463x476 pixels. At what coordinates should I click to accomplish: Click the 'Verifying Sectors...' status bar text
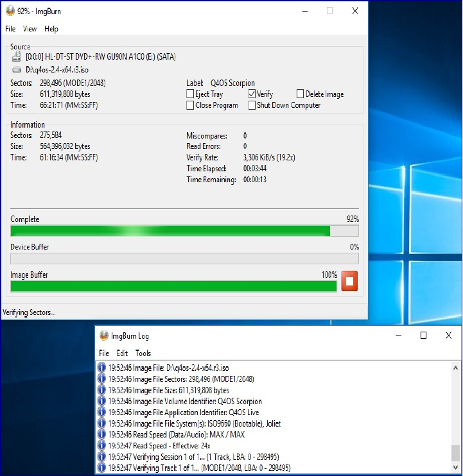(x=29, y=312)
